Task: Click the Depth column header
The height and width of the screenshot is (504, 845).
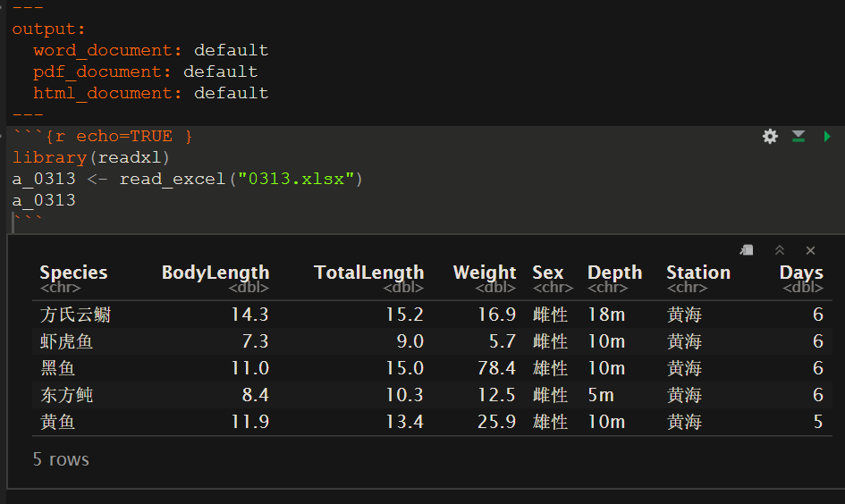Action: 614,273
